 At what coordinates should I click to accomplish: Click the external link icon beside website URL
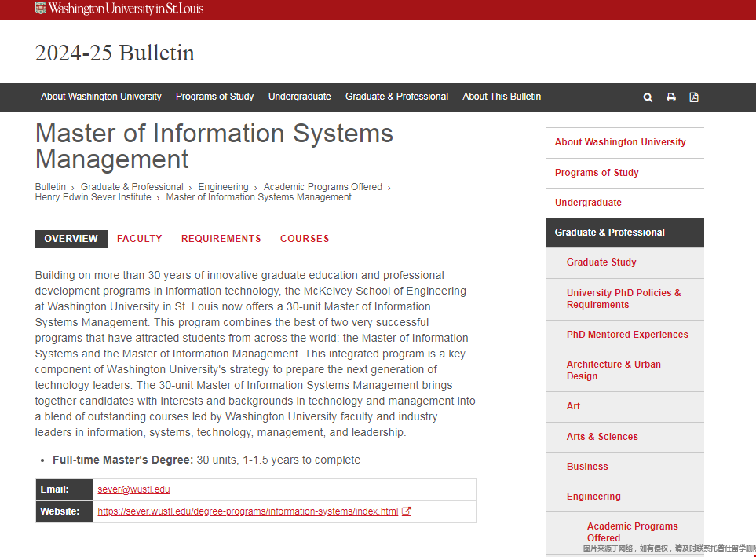[407, 511]
